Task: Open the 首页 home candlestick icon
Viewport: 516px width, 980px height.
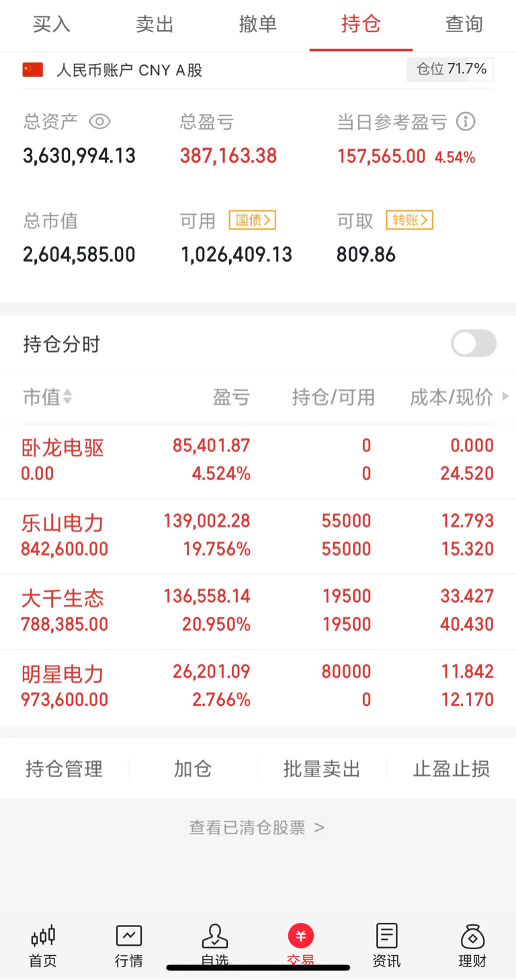Action: click(x=43, y=936)
